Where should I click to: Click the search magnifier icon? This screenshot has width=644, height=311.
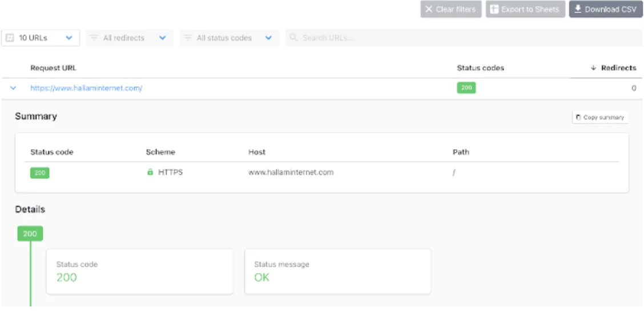(294, 38)
